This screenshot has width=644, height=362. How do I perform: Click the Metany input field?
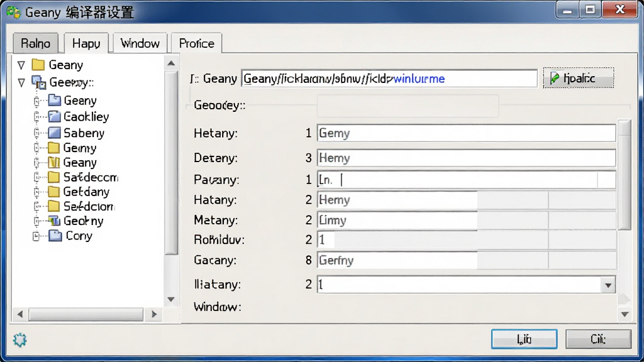tap(466, 221)
